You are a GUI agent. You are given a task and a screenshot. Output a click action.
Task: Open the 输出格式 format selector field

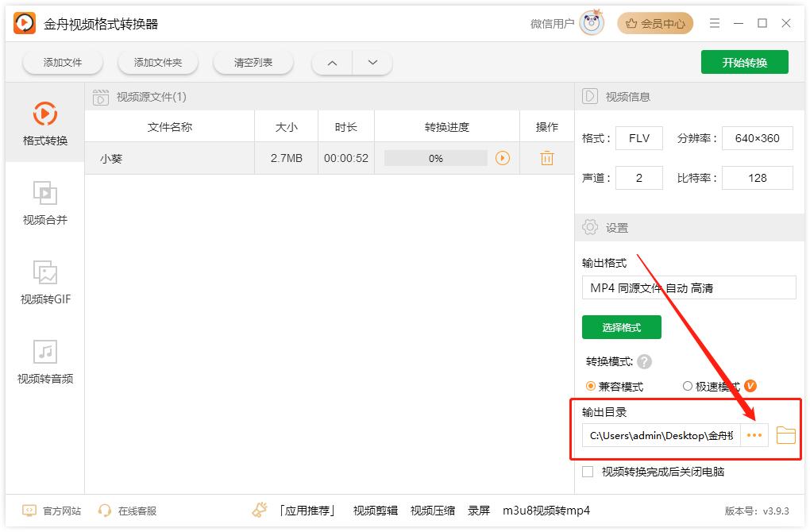click(689, 287)
